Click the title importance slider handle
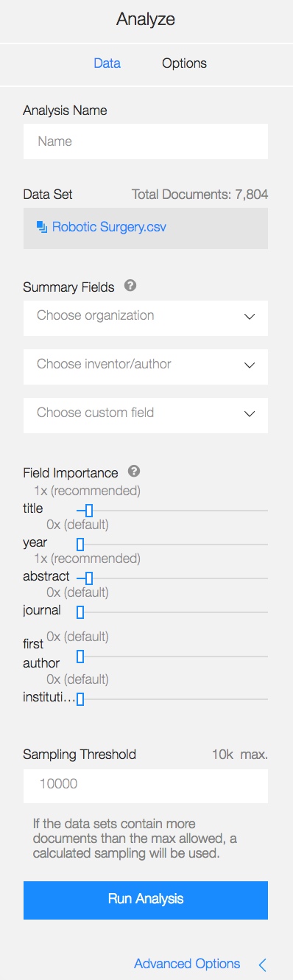 tap(89, 510)
